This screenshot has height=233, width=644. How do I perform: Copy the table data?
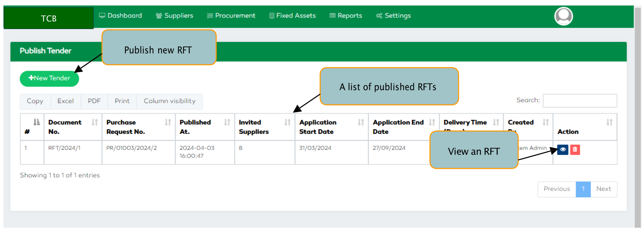click(35, 101)
